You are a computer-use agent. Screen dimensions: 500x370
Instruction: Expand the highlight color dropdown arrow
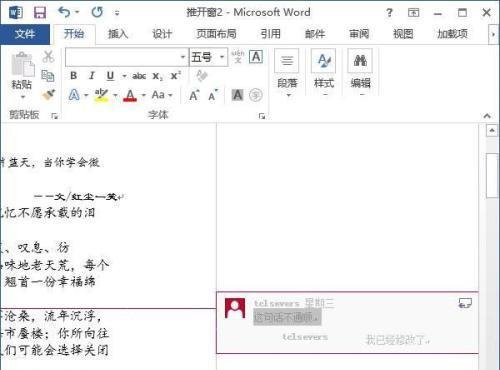[x=115, y=95]
